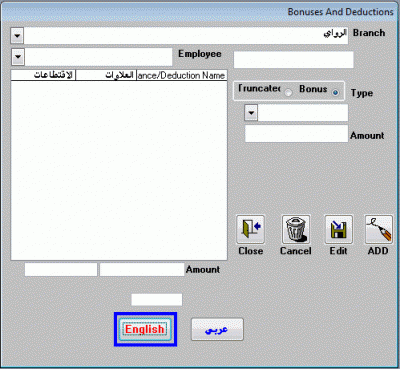Switch language with the عربي button
Screen dimensions: 400x369
pyautogui.click(x=217, y=329)
